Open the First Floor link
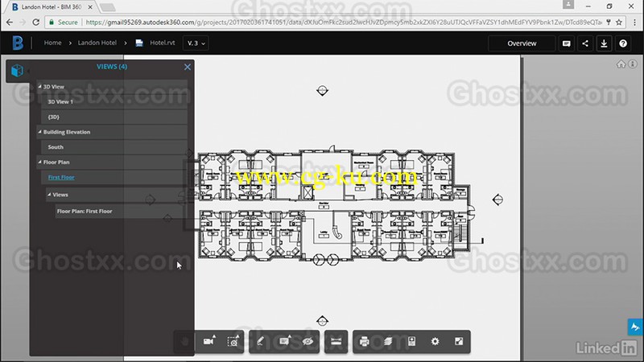The width and height of the screenshot is (644, 362). pyautogui.click(x=61, y=177)
